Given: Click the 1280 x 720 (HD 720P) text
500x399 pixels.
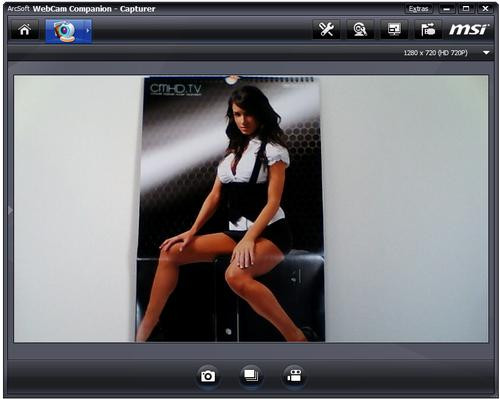Looking at the screenshot, I should pos(435,53).
